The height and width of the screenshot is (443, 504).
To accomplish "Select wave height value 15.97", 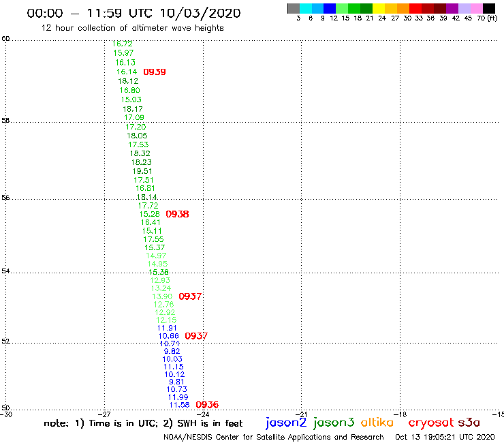I will [123, 53].
